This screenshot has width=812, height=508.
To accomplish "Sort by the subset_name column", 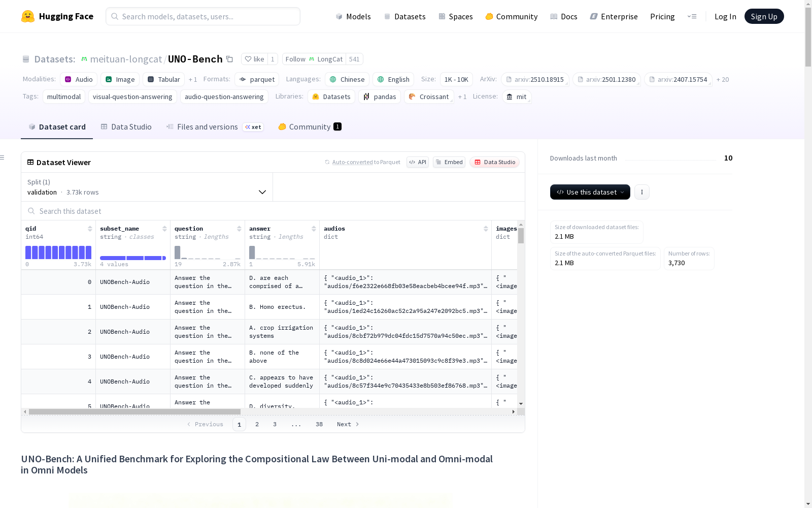I will (x=164, y=229).
